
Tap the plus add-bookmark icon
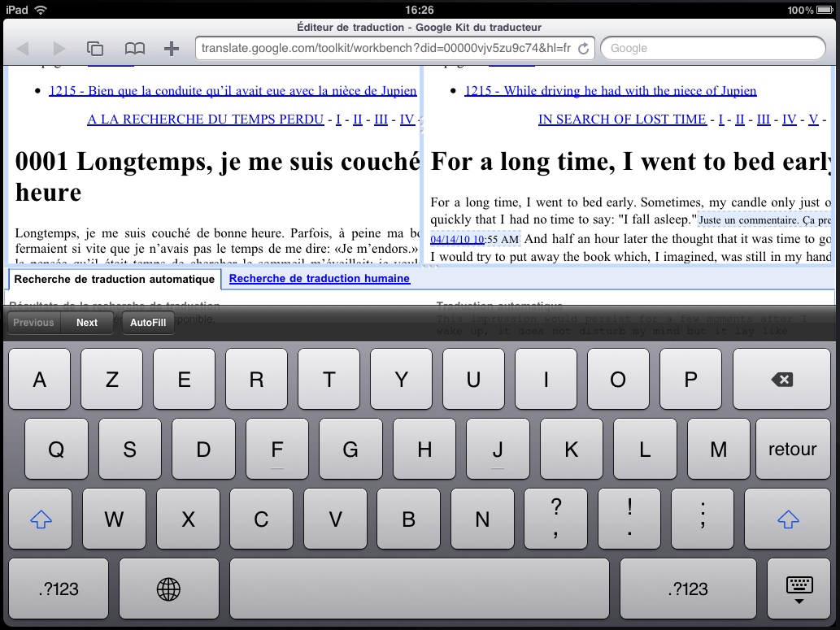point(172,49)
